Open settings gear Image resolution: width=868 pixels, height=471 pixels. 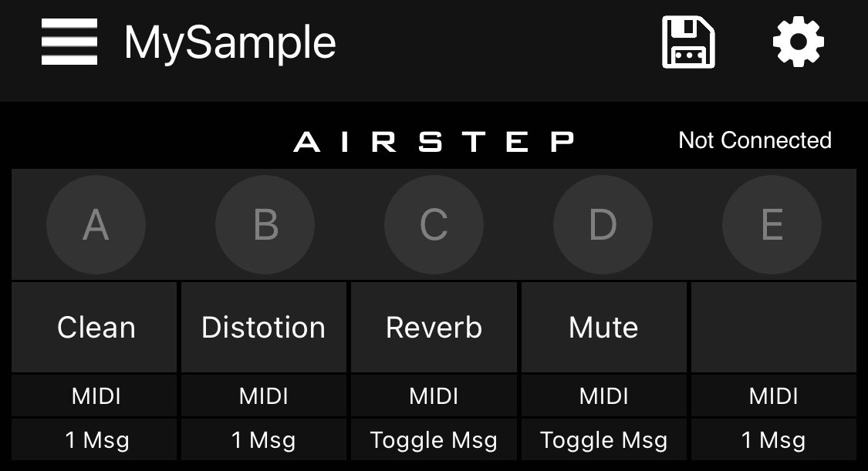coord(799,42)
